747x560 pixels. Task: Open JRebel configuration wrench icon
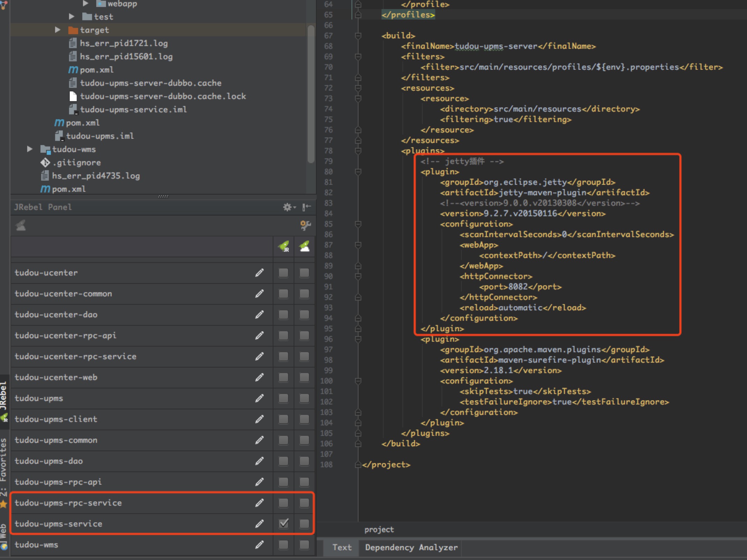pos(305,225)
